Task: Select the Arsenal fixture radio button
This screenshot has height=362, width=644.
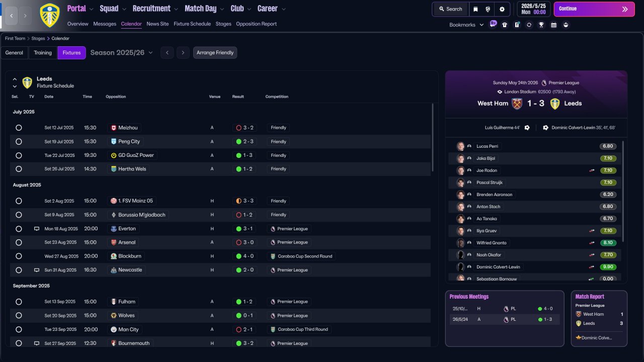Action: pos(19,242)
